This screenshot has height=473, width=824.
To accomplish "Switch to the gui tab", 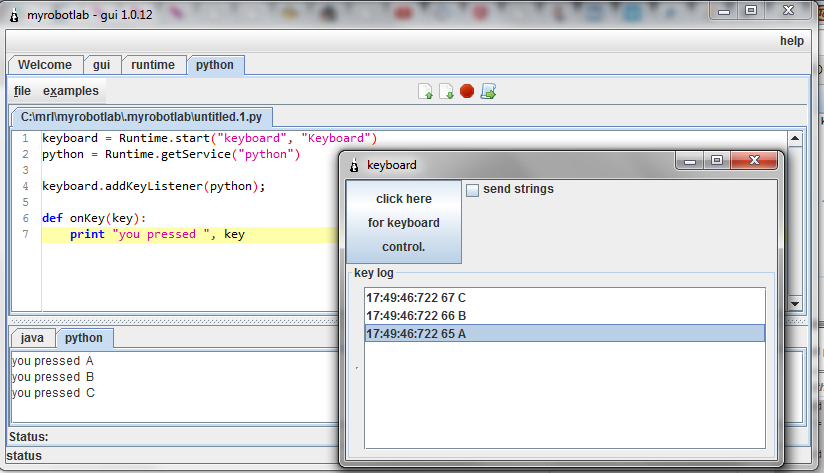I will coord(102,65).
